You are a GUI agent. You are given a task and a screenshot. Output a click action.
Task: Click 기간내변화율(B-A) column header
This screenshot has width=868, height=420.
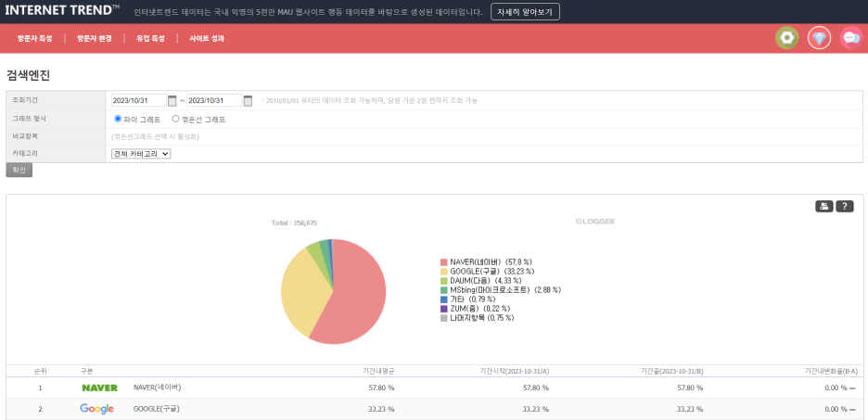832,371
